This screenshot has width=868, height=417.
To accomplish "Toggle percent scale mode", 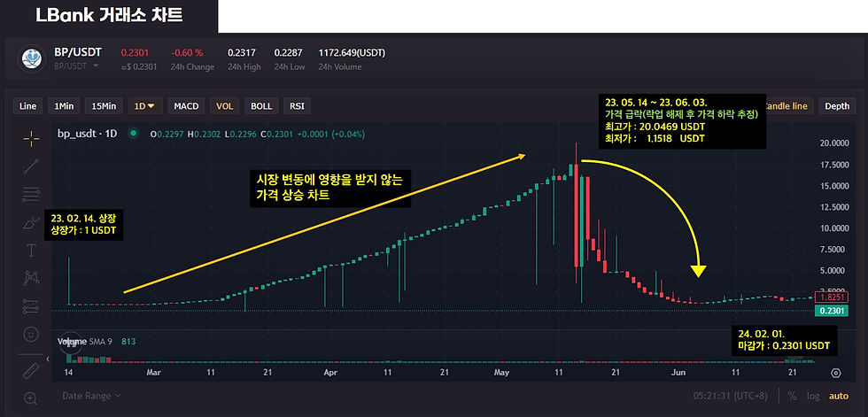I will click(x=792, y=396).
